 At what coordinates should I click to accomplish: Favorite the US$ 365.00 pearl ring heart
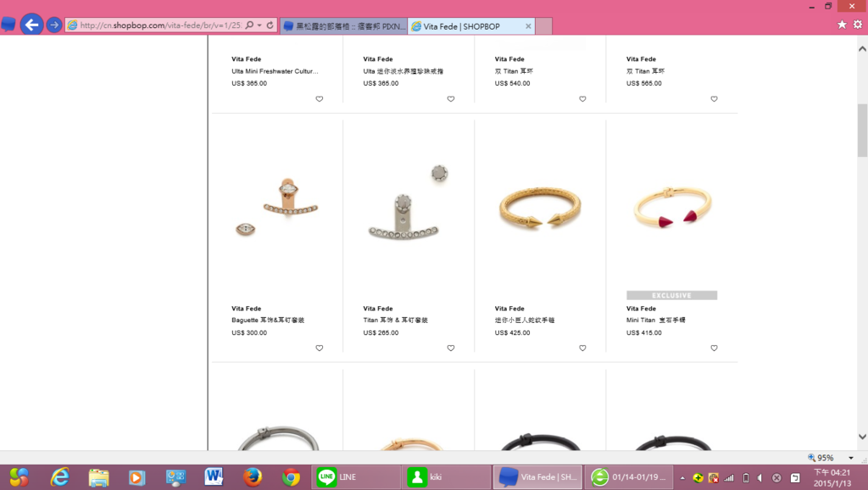tap(451, 99)
